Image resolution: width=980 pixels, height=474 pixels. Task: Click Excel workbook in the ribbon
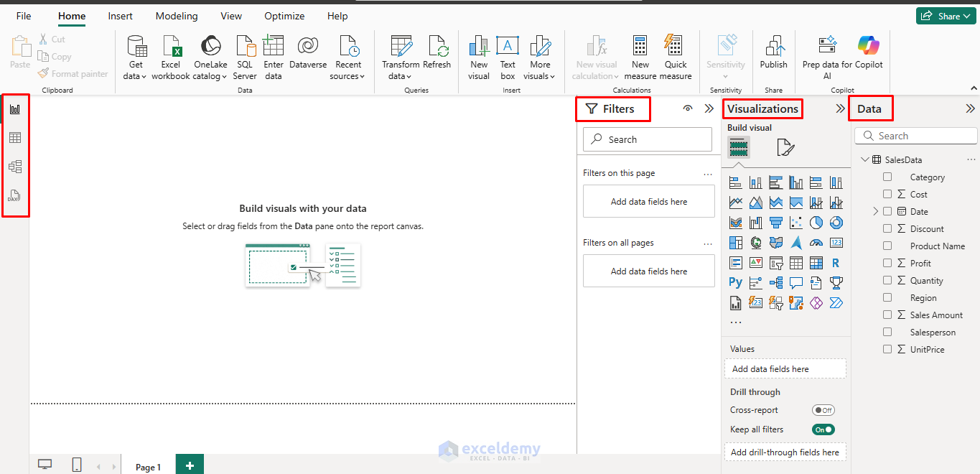[171, 57]
